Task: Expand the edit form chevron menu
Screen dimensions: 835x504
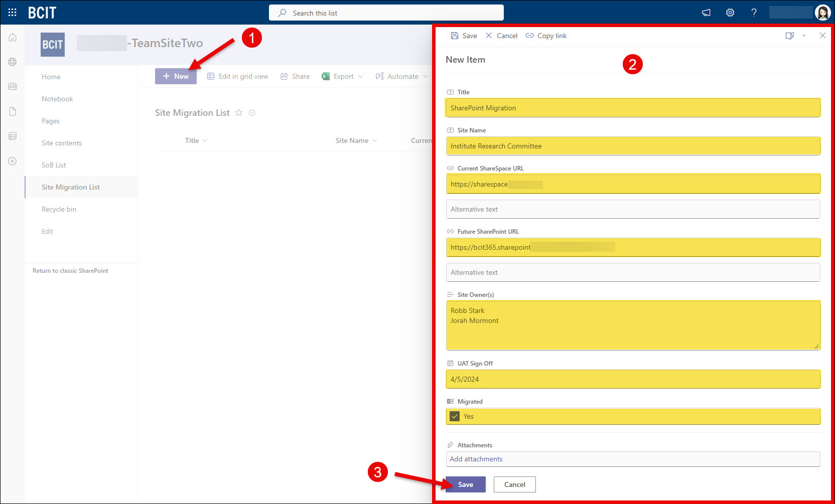Action: click(x=804, y=36)
